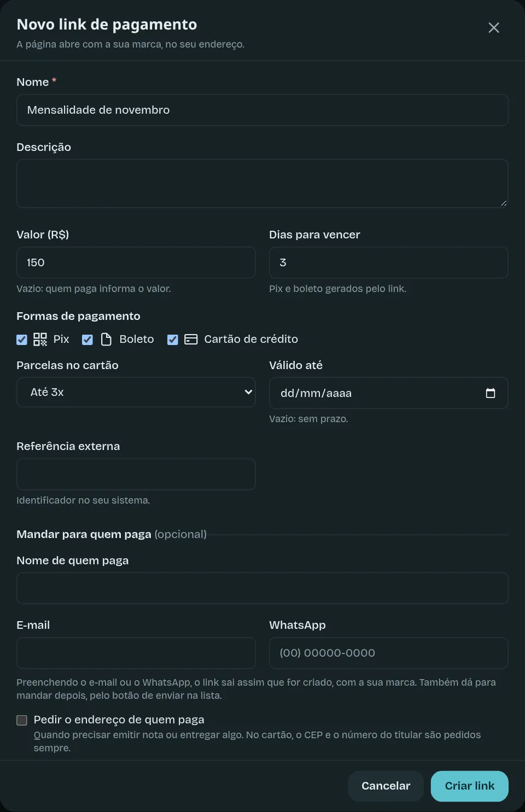
Task: Click the Descrição textarea resize handle
Action: point(504,203)
